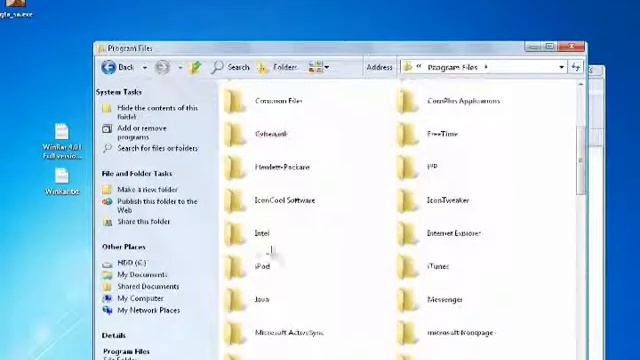This screenshot has width=640, height=360.
Task: Click the Common Files folder name
Action: click(x=278, y=101)
